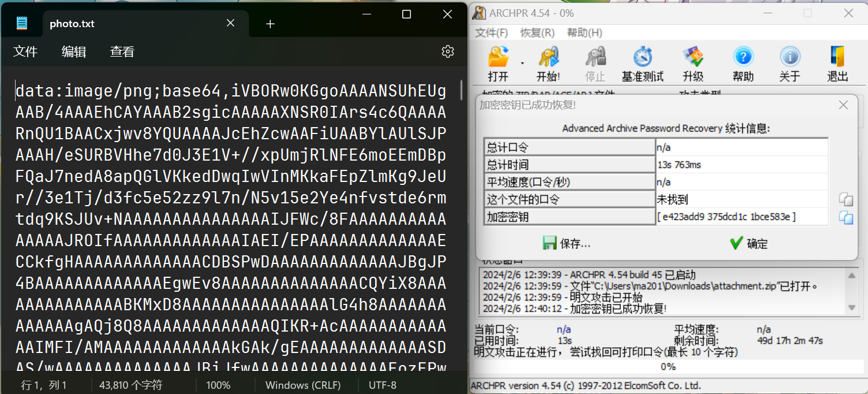Click the Open (打开) toolbar icon in ARCHPR
The height and width of the screenshot is (394, 868).
498,64
